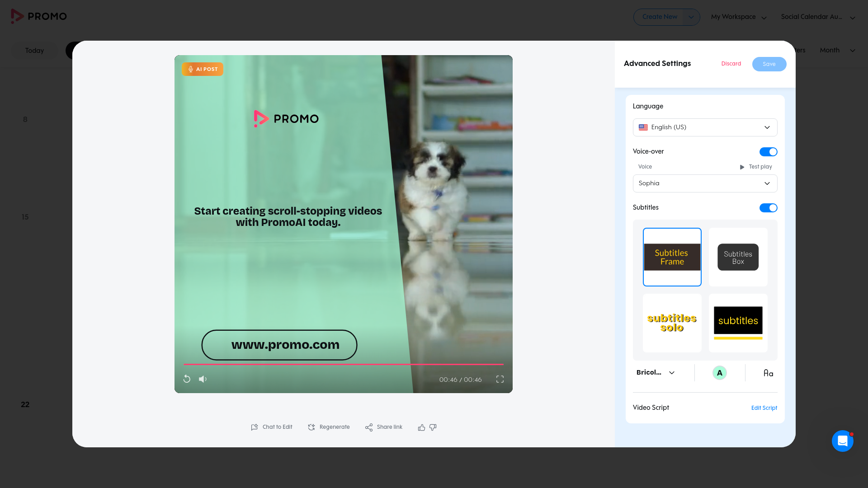Click the Promo logo in header
The image size is (868, 488).
click(x=39, y=16)
